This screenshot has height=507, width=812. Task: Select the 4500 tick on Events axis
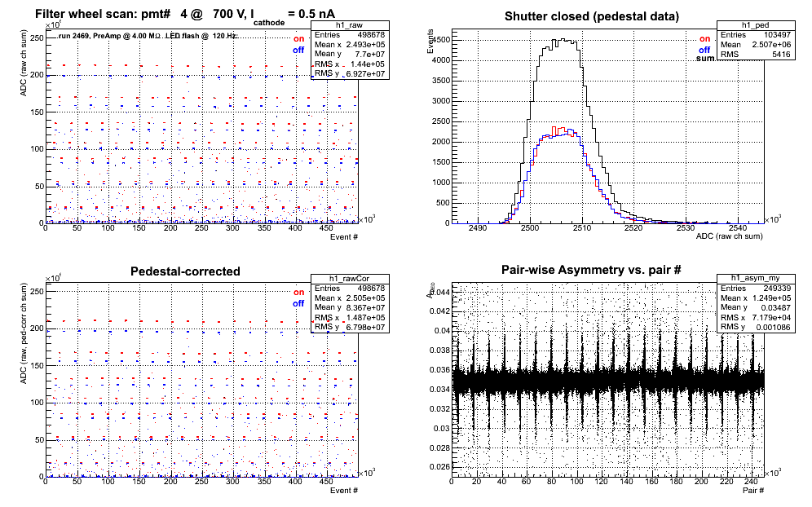441,40
